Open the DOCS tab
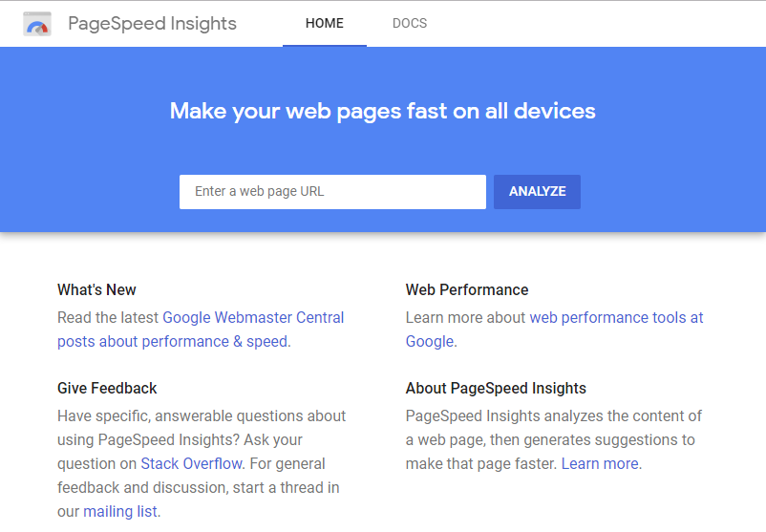Screen dimensions: 766x532 [x=410, y=24]
